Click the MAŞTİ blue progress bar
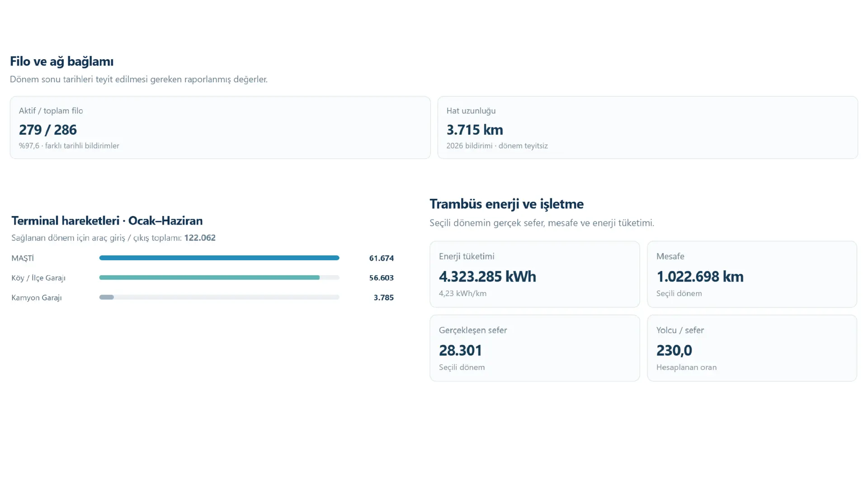The width and height of the screenshot is (868, 488). [219, 258]
